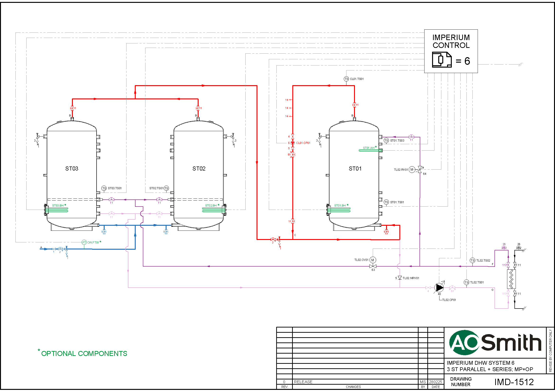Click the CL01.TS01 temperature sensor symbol

[346, 79]
